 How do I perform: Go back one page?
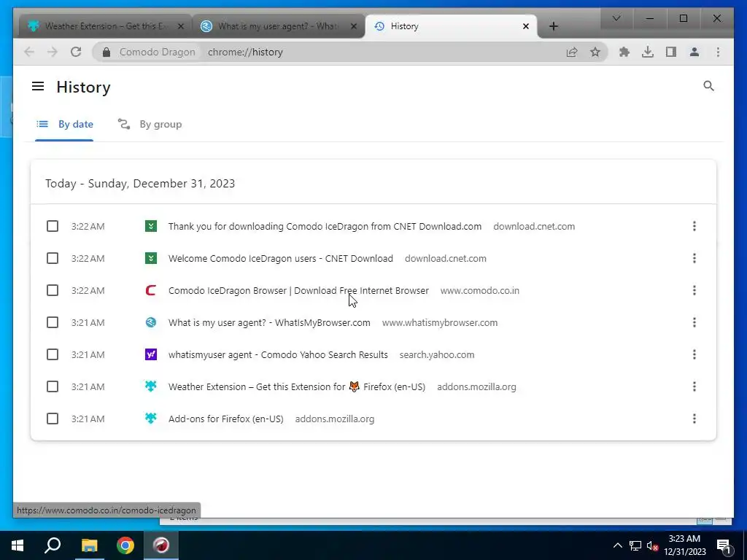coord(29,52)
